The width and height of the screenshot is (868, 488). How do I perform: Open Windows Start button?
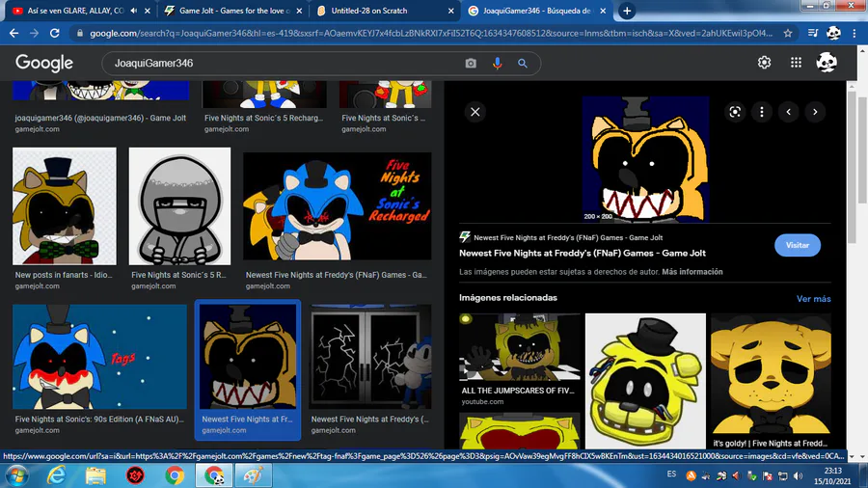pos(16,475)
